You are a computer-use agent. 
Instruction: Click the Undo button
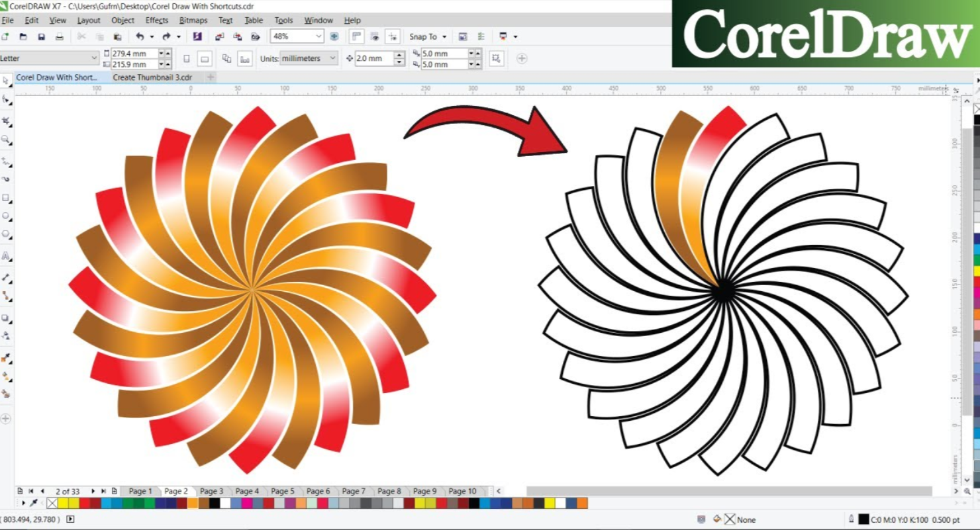[x=139, y=36]
